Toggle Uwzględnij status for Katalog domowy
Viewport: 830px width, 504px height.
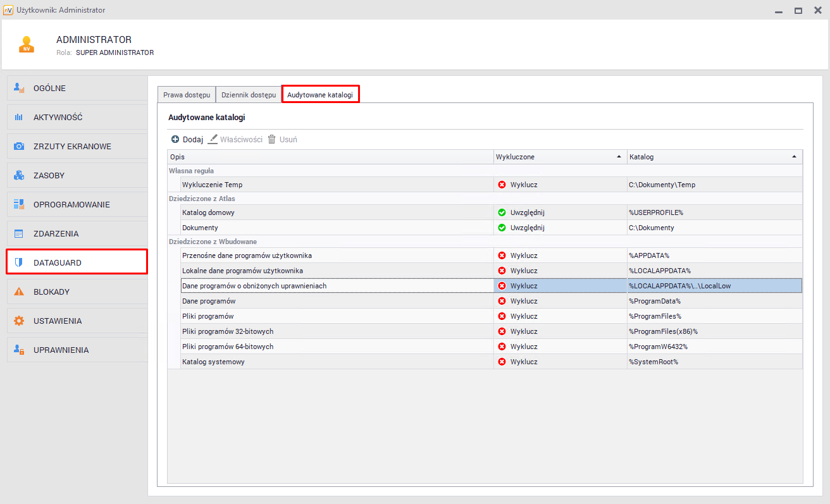(502, 212)
